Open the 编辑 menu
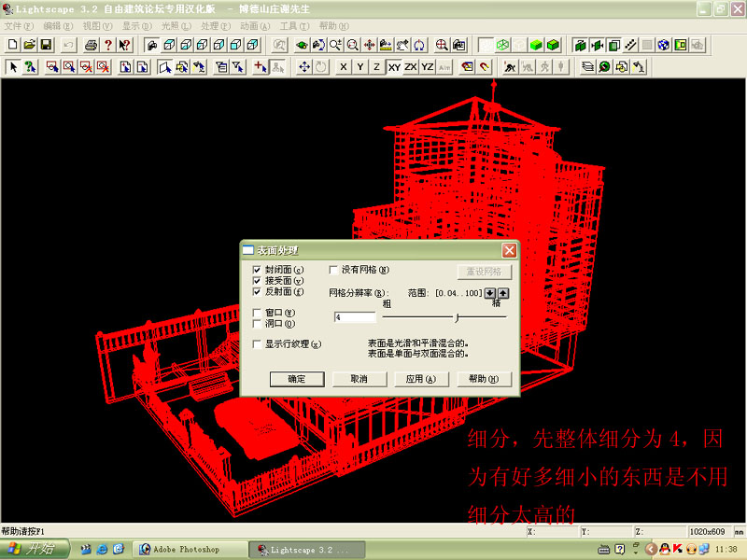This screenshot has height=560, width=747. click(58, 26)
